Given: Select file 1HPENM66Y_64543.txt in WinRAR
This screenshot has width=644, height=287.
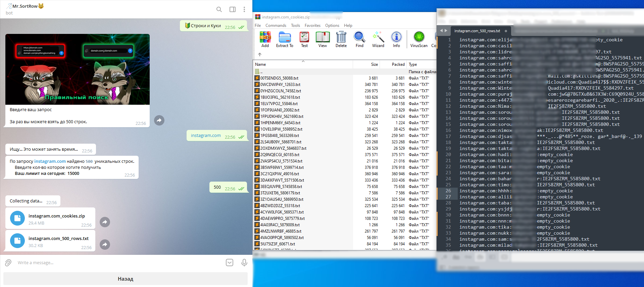Looking at the screenshot, I should (x=345, y=123).
